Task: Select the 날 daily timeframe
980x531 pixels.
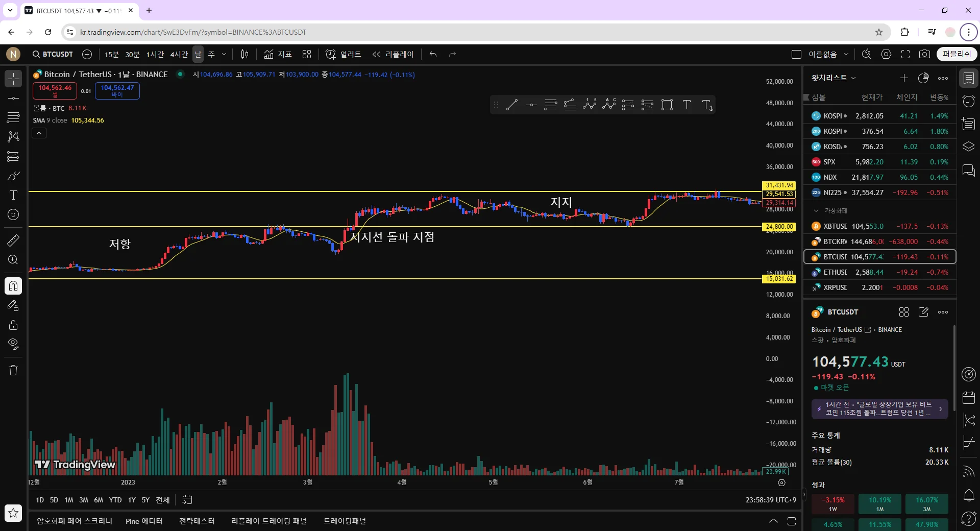Action: tap(198, 54)
